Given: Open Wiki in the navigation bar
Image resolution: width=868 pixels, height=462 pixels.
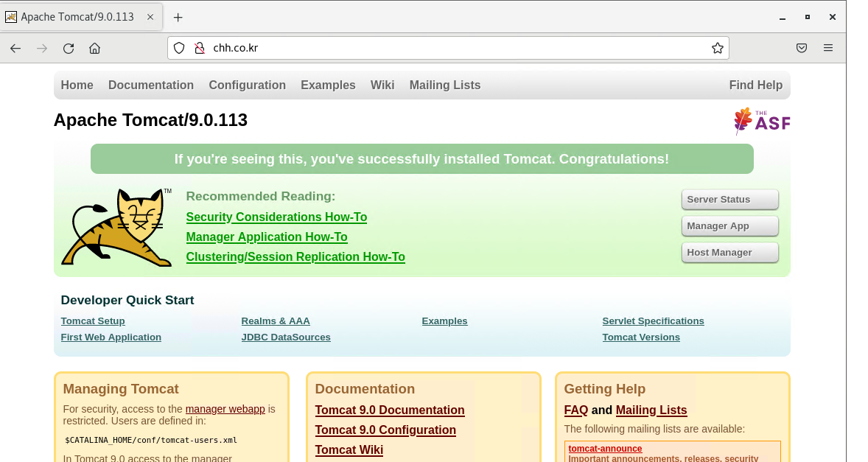Looking at the screenshot, I should click(x=382, y=85).
